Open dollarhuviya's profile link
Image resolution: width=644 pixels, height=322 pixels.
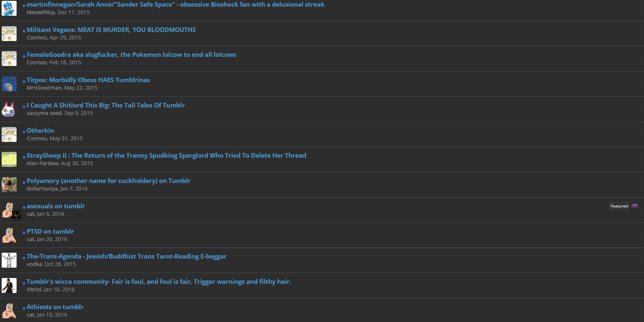(42, 189)
